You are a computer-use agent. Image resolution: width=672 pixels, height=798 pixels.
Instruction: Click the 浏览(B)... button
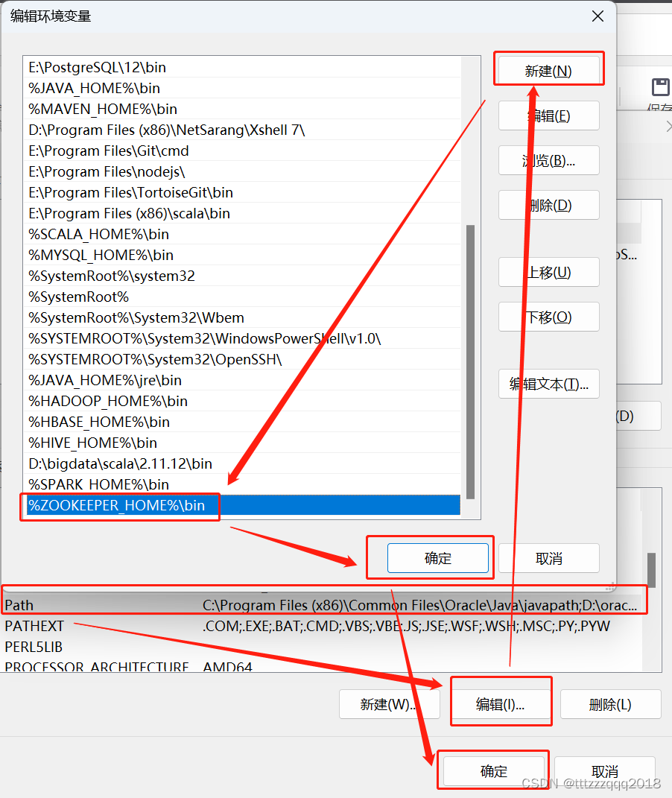click(x=548, y=160)
